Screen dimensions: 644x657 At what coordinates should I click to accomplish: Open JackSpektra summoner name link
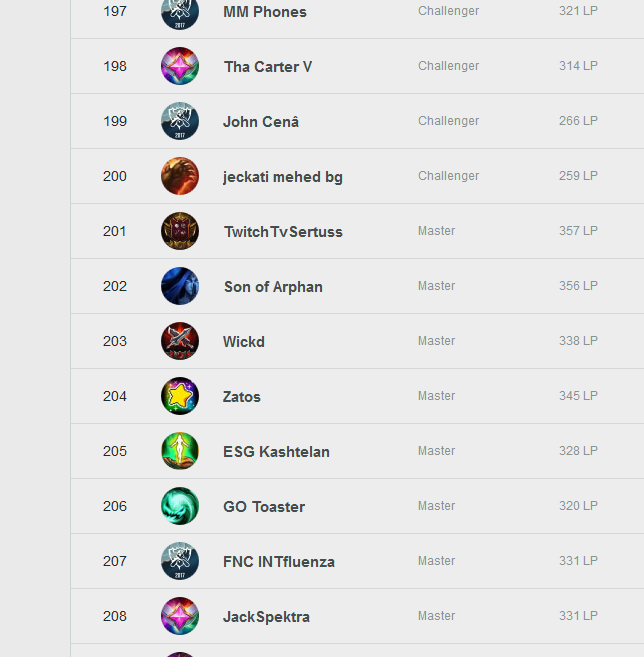266,617
